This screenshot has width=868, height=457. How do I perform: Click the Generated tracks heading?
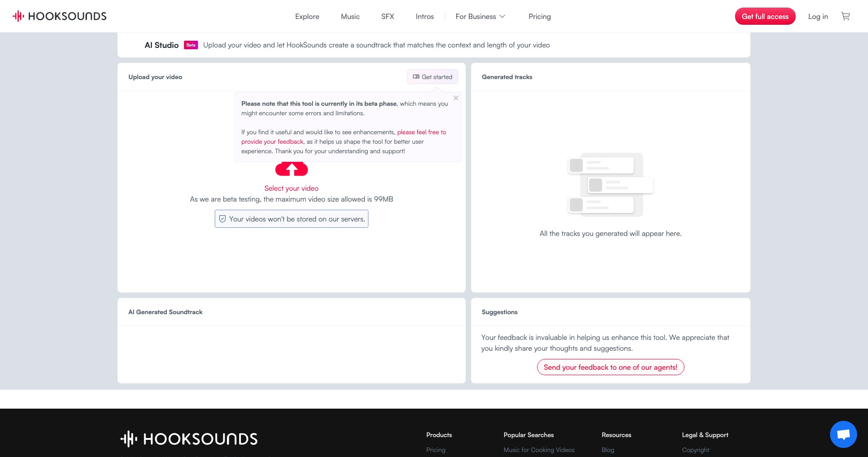(x=507, y=77)
